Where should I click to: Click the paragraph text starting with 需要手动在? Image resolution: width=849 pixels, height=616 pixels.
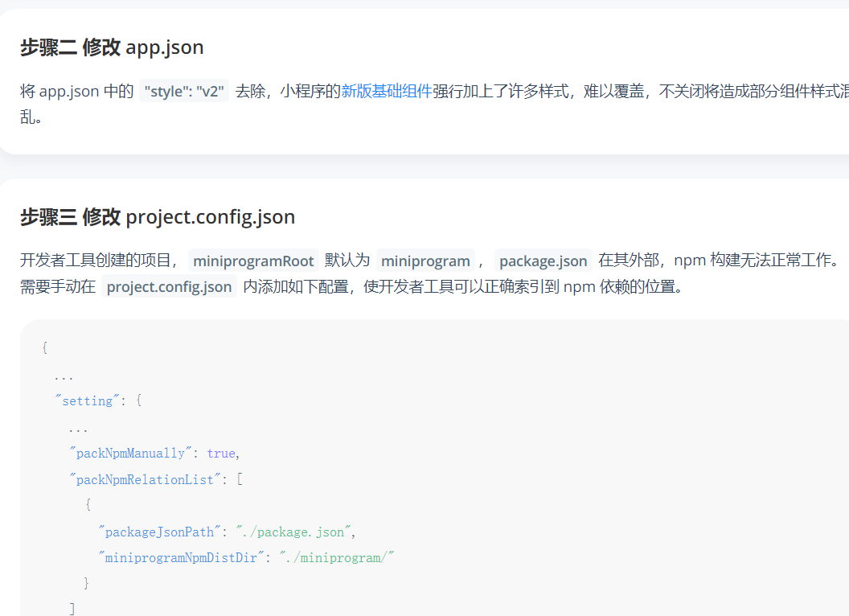pyautogui.click(x=482, y=286)
